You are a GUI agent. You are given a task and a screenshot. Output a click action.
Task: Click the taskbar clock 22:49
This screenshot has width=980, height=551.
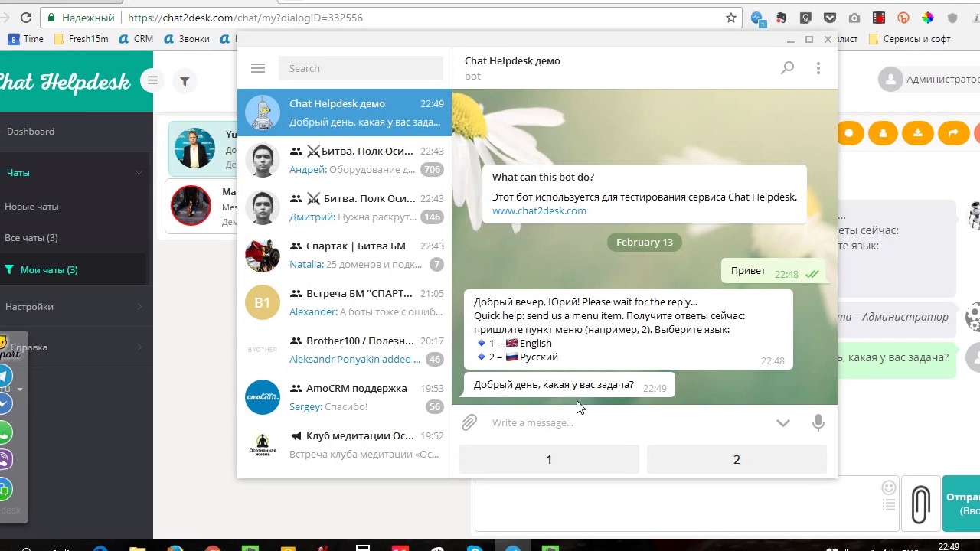[x=949, y=546]
